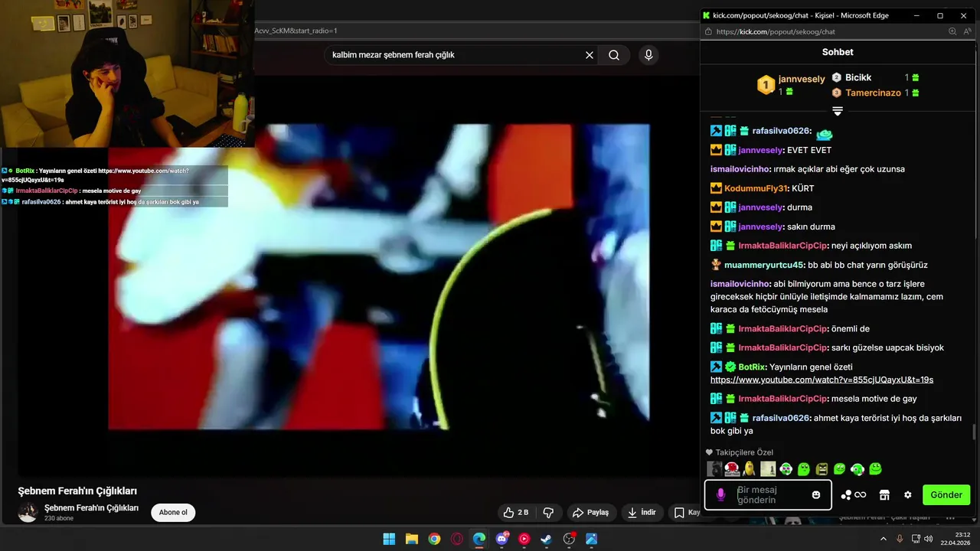The width and height of the screenshot is (980, 551).
Task: Click the chat scrollbar thumb
Action: pyautogui.click(x=974, y=432)
